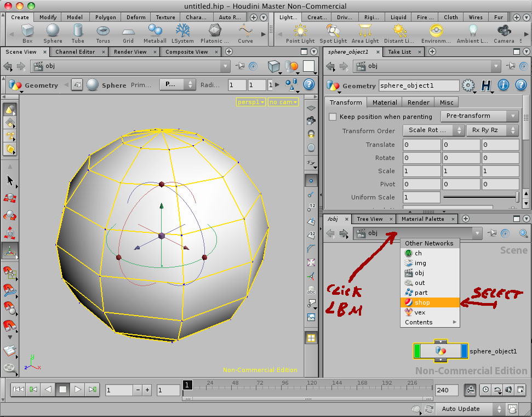Open the Render flipbook reel tool
Viewport: 532px width, 417px height.
pos(9,368)
